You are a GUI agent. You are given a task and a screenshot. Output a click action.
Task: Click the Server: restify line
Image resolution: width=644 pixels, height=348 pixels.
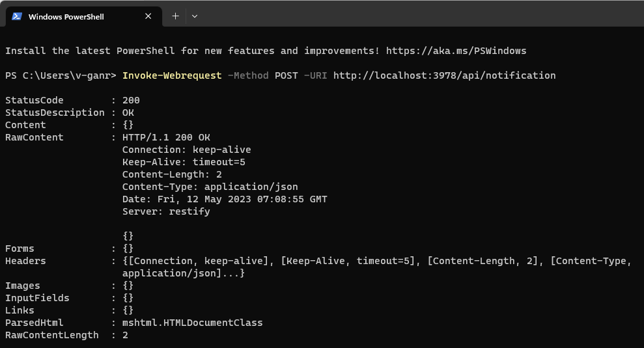(x=166, y=211)
